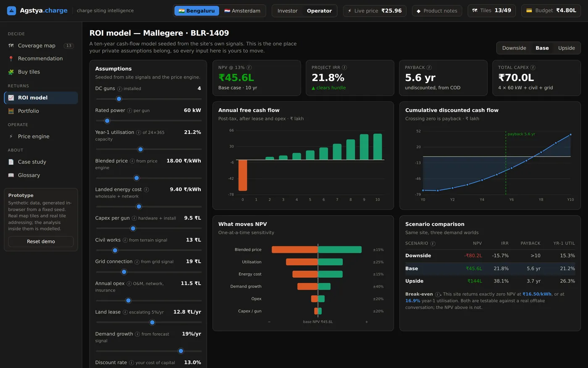588x368 pixels.
Task: Click info icon beside SCENARIO header
Action: click(x=433, y=243)
